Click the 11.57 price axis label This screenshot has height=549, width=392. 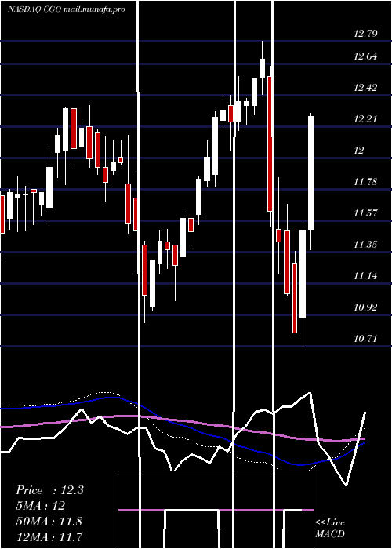pos(365,213)
